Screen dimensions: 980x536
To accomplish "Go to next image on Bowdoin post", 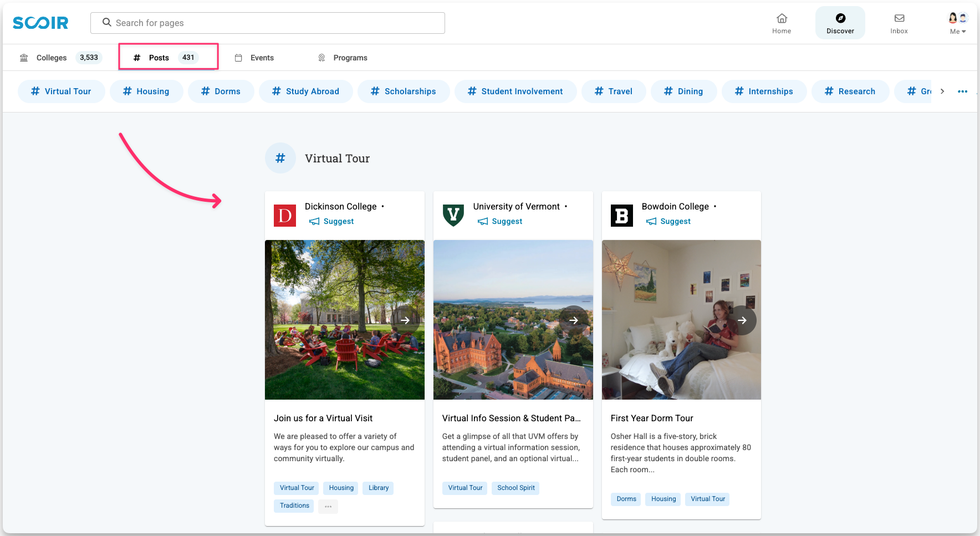I will point(742,320).
